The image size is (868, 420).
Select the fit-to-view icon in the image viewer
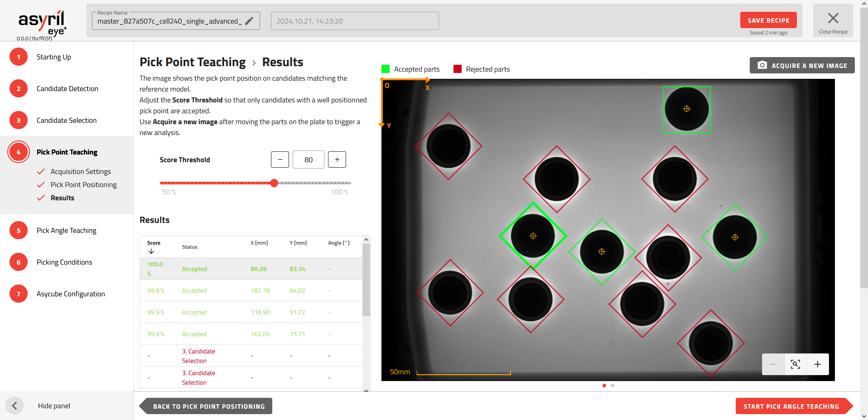tap(795, 364)
